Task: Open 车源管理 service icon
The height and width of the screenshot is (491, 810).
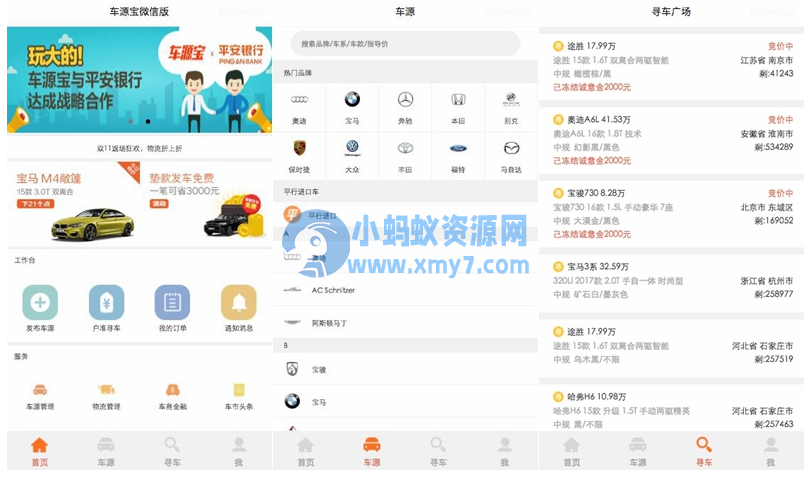Action: click(40, 390)
